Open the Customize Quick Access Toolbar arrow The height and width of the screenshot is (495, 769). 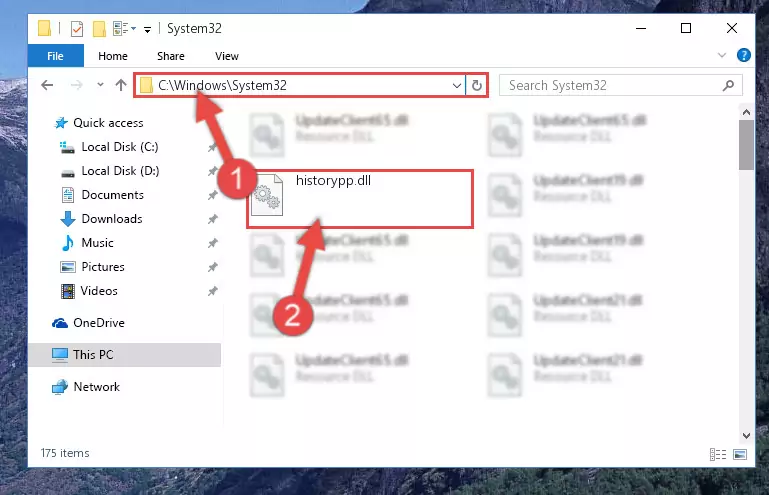[x=147, y=30]
